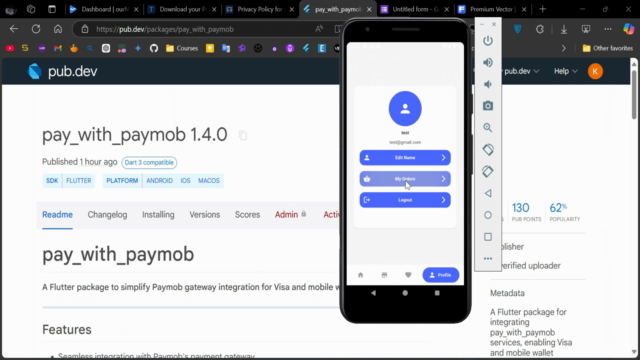Tap Android recents button on phone nav bar
Screen dimensions: 640x360
tap(437, 293)
